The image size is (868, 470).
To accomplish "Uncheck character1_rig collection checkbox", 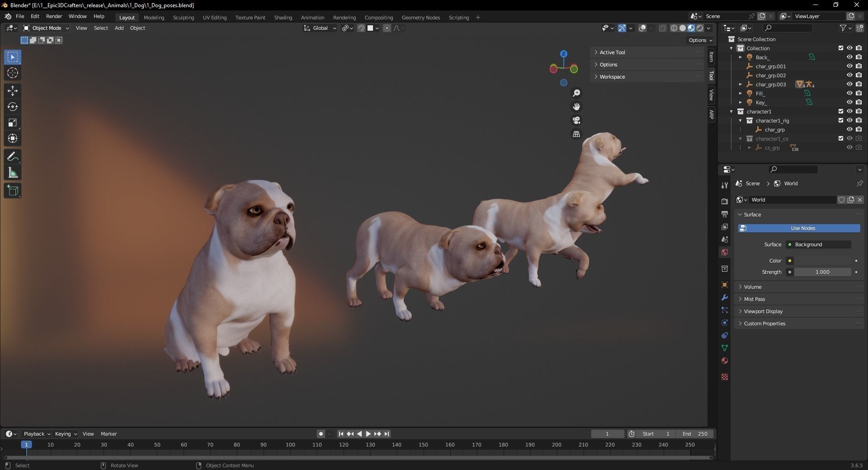I will click(841, 120).
